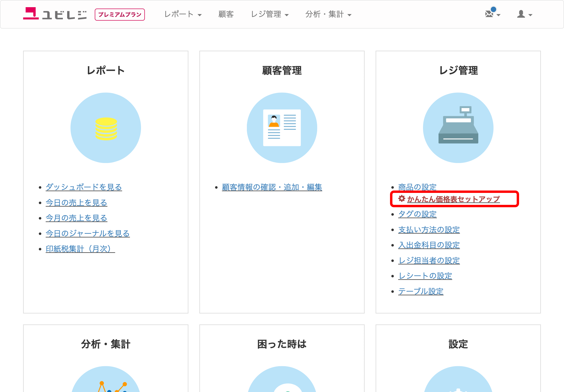This screenshot has height=392, width=564.
Task: Expand the レジ管理 navbar dropdown
Action: coord(270,14)
